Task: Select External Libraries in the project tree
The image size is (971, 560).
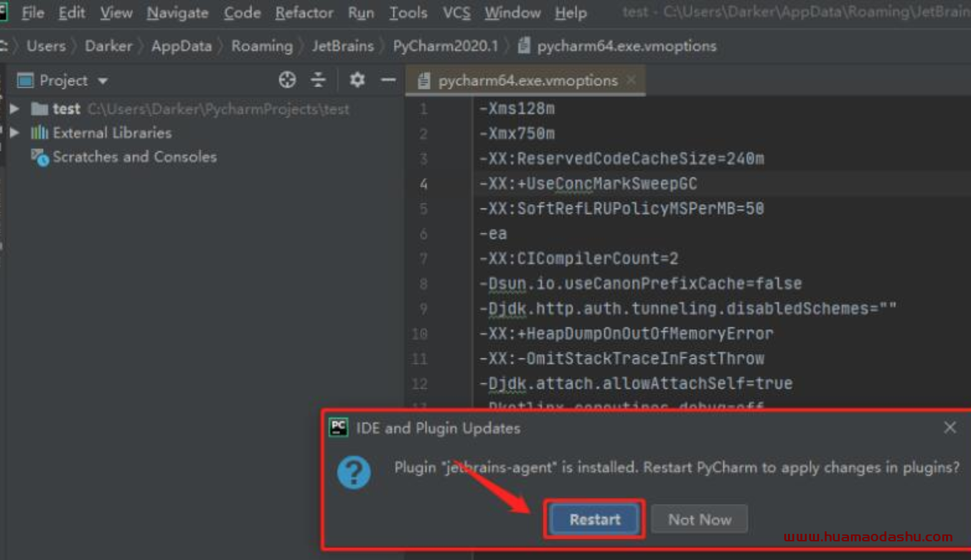Action: click(x=112, y=133)
